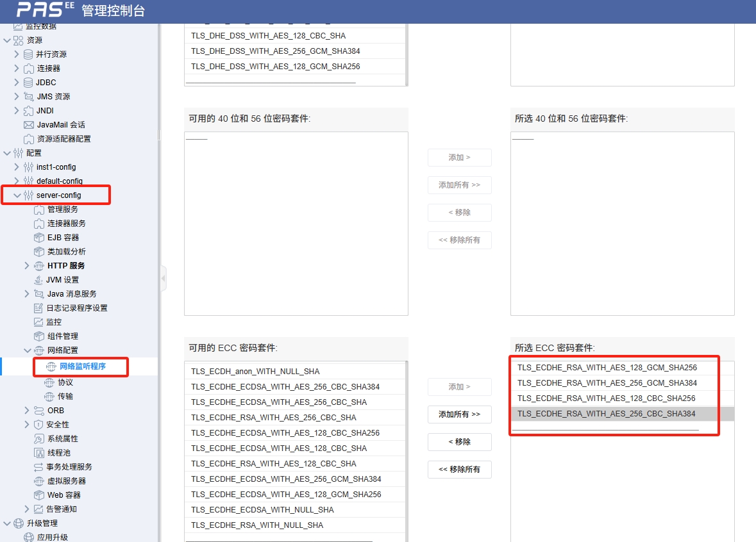Open the 传输 tree item
Viewport: 756px width, 542px height.
[65, 397]
